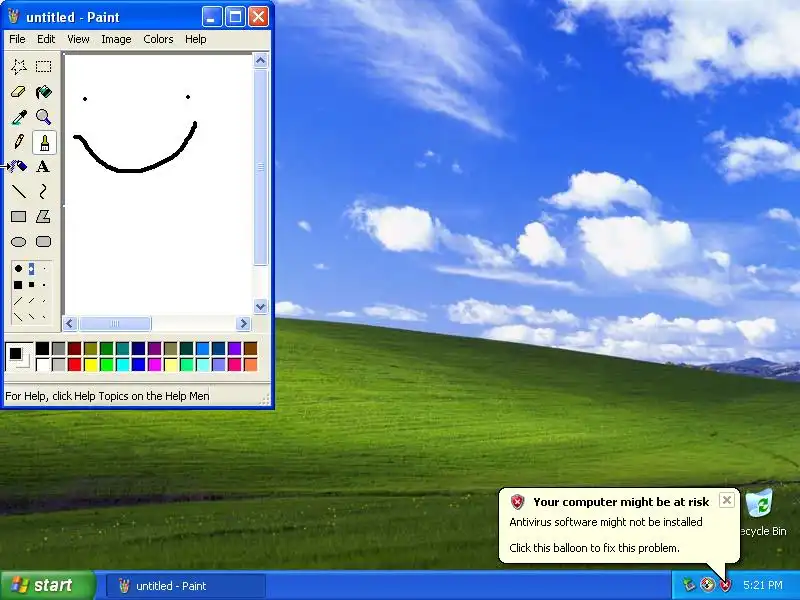Choose the large round brush shape
The image size is (800, 600).
[x=18, y=268]
